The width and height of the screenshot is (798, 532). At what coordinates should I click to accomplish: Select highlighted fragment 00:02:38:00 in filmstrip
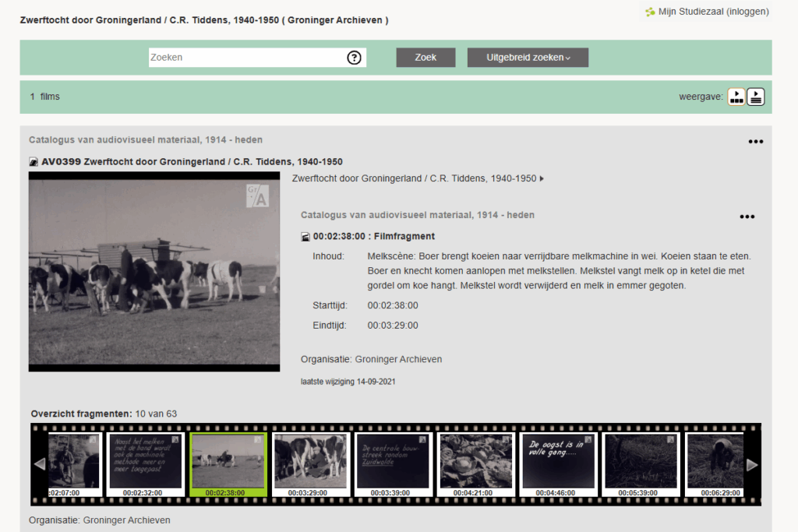228,463
